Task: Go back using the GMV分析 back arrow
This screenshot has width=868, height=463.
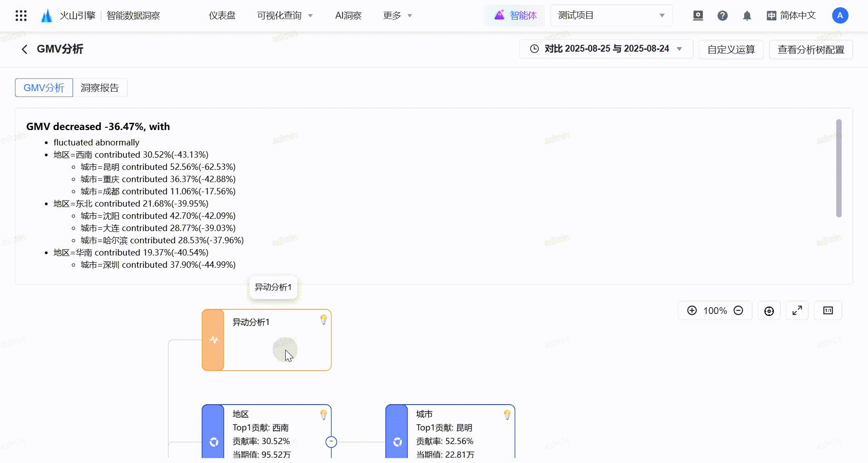Action: pos(24,49)
